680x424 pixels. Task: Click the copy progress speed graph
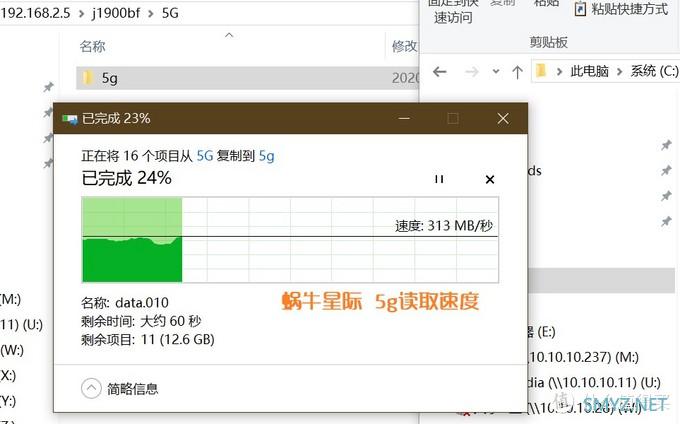(x=290, y=240)
